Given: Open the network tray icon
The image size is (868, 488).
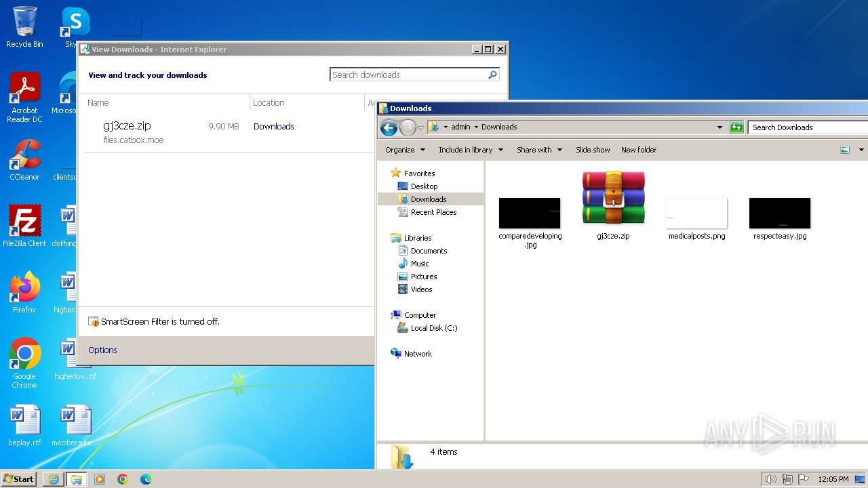Looking at the screenshot, I should coord(787,479).
